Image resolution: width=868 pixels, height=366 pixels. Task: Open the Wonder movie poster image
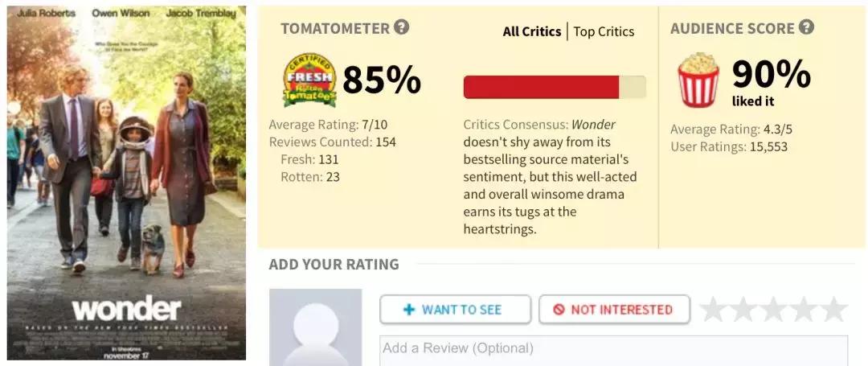coord(127,183)
